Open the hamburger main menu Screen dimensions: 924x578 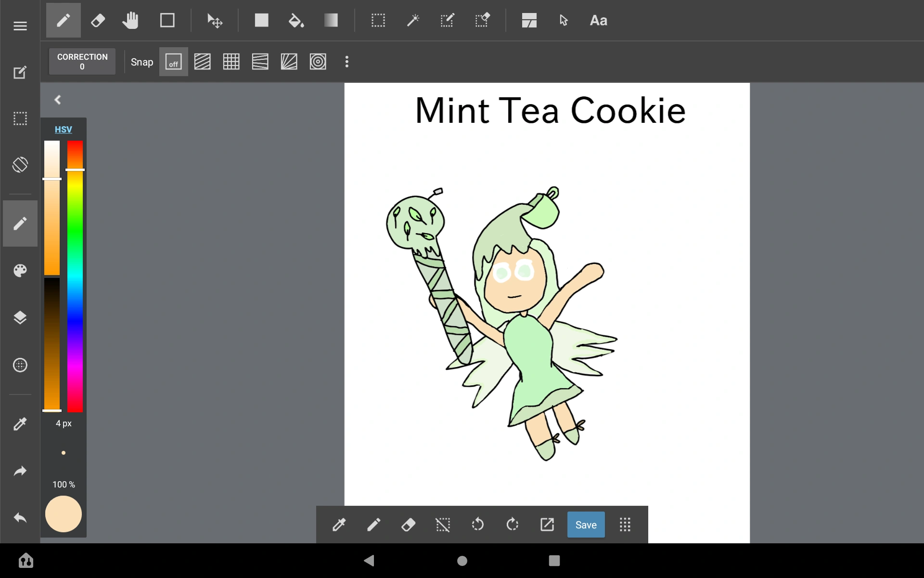20,26
